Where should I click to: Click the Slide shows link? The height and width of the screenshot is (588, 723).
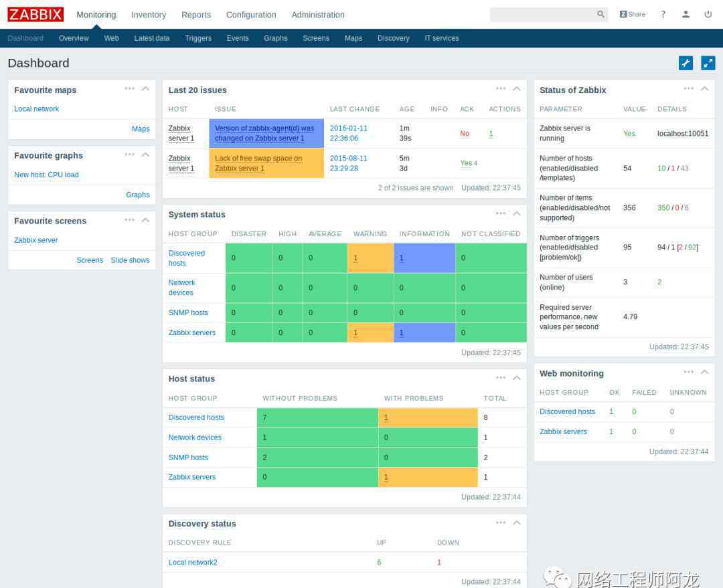130,260
